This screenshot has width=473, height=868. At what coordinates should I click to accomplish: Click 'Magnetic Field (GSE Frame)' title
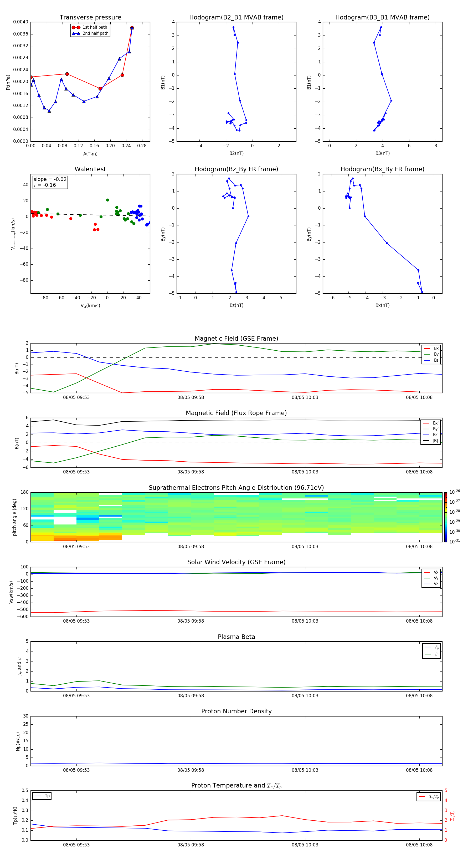[236, 339]
